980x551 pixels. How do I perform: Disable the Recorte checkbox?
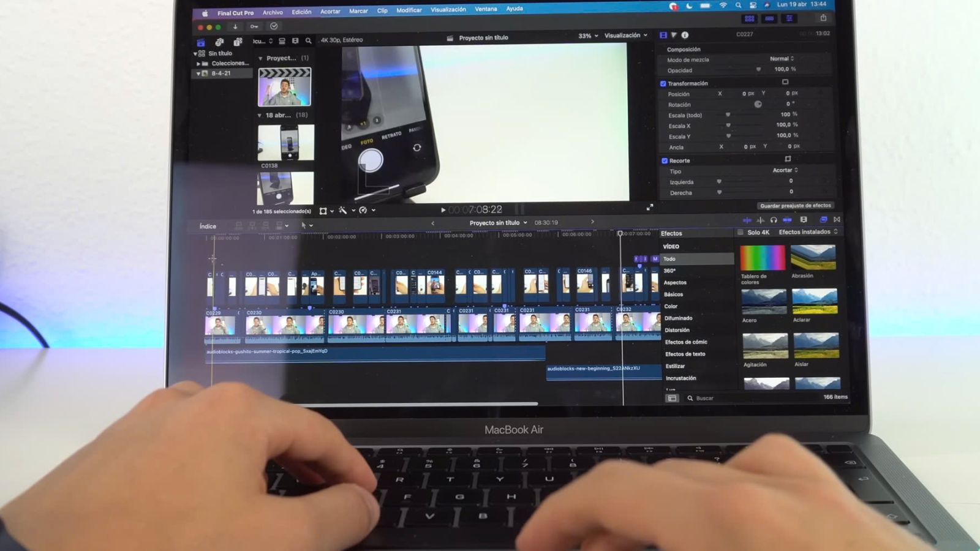[665, 160]
